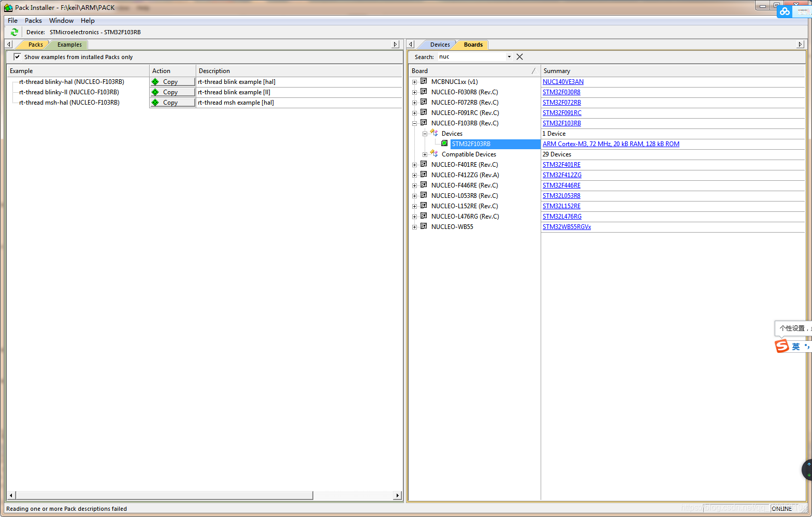This screenshot has width=812, height=517.
Task: Open the STM32L476RG summary link
Action: [562, 217]
